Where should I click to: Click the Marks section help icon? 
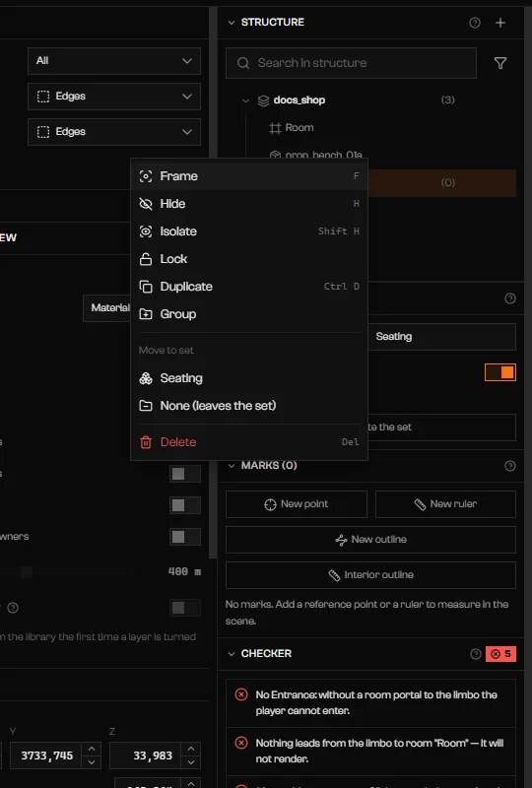(x=510, y=466)
